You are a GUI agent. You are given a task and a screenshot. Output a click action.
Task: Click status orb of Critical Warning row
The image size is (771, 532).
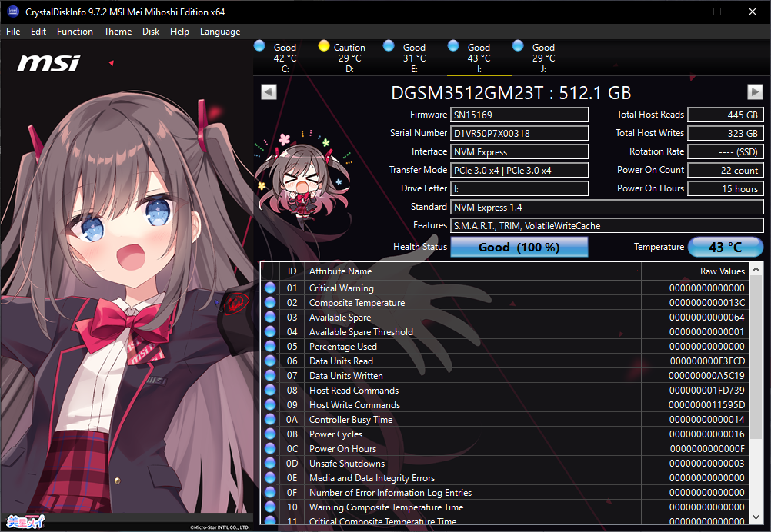pos(270,288)
